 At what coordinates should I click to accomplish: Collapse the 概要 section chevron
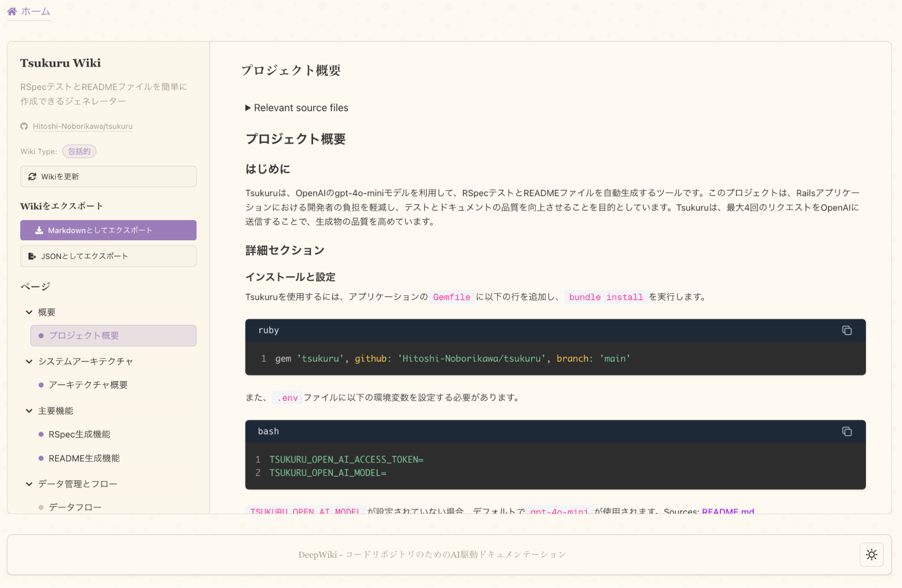pos(29,312)
